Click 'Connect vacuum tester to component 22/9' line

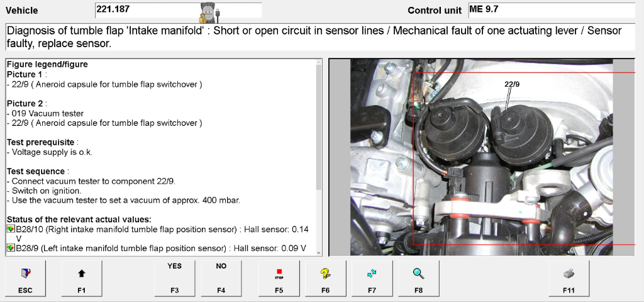tap(91, 181)
